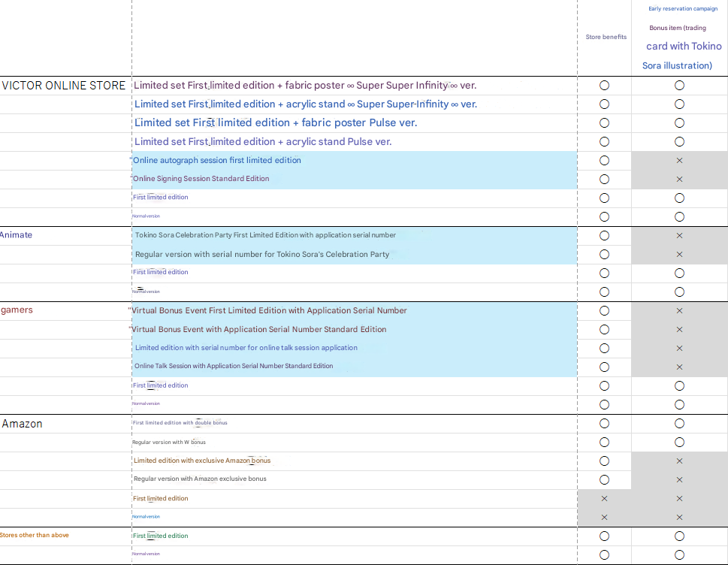Click 'Regular version with W bonus'
Image resolution: width=728 pixels, height=565 pixels.
pos(169,442)
